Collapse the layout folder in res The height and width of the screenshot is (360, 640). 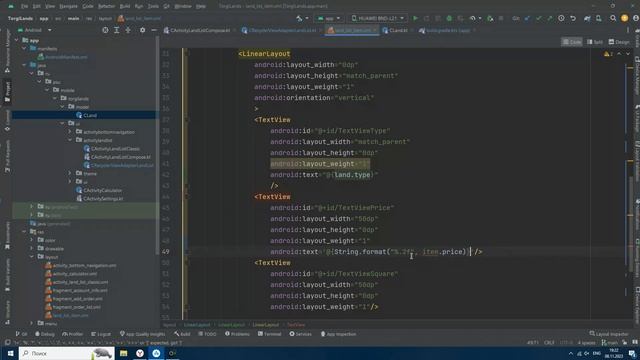point(32,257)
